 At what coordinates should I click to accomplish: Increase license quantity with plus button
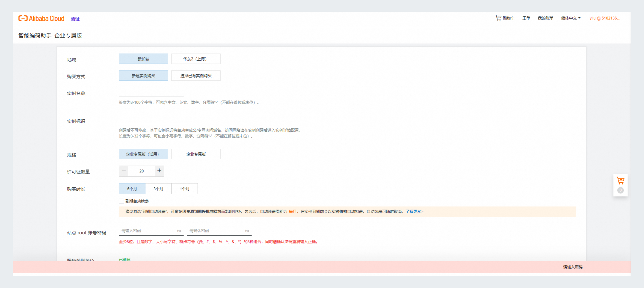click(159, 171)
